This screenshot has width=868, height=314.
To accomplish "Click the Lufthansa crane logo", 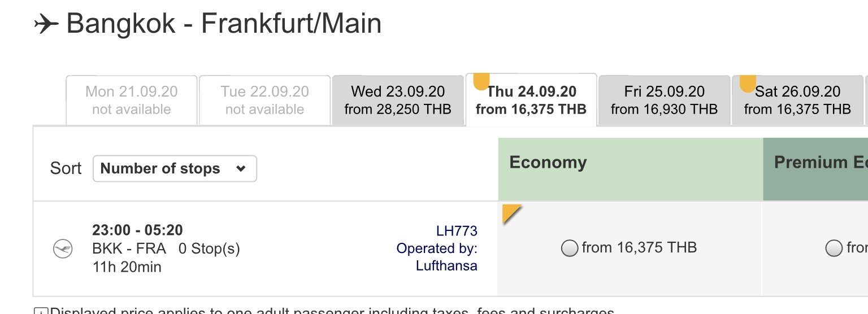I will (63, 248).
